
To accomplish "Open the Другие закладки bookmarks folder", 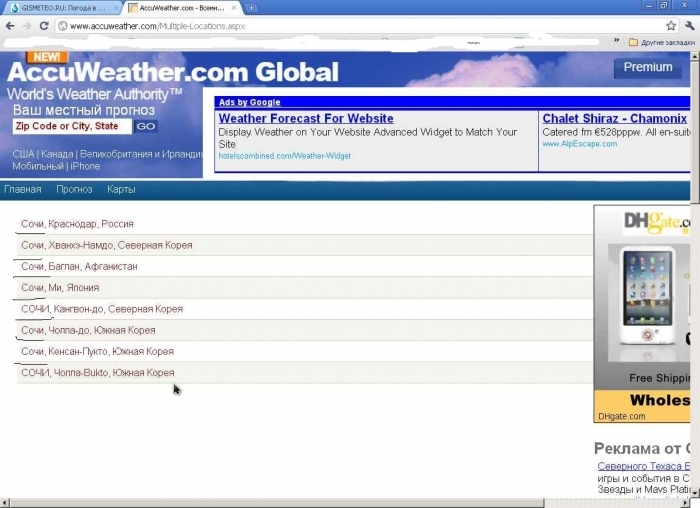I will (660, 43).
